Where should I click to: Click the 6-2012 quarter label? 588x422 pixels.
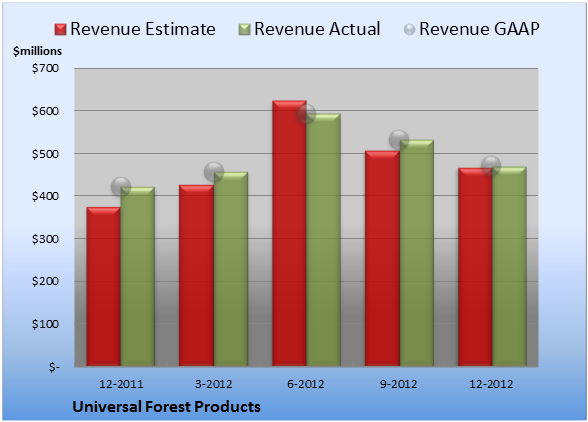point(306,384)
